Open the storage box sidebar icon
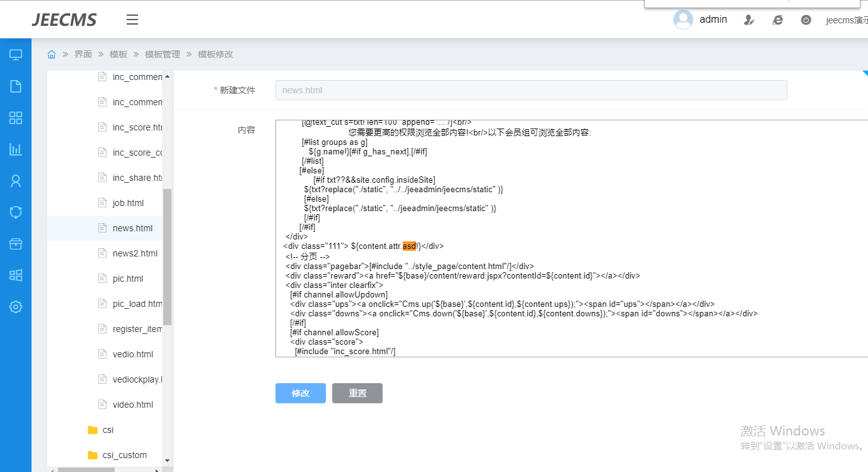The width and height of the screenshot is (868, 472). coord(16,244)
